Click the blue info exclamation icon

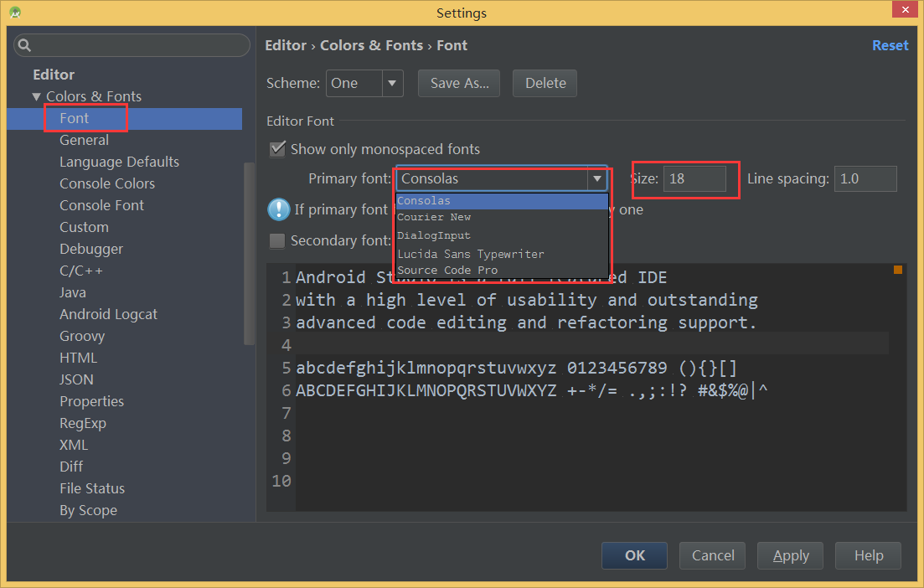pos(278,209)
